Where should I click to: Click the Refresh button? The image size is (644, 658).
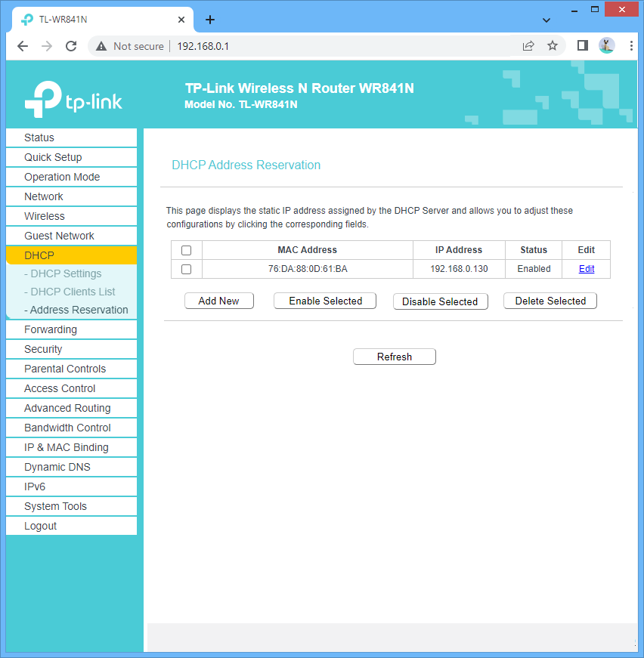tap(395, 357)
